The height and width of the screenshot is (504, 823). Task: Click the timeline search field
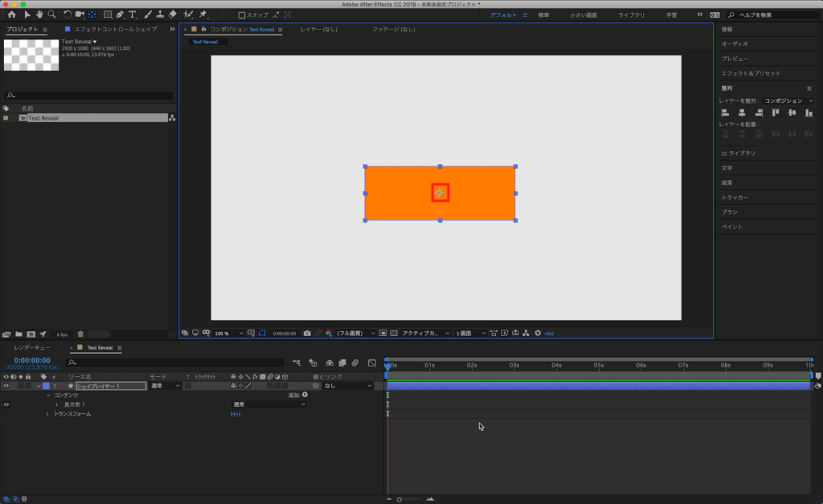point(177,363)
